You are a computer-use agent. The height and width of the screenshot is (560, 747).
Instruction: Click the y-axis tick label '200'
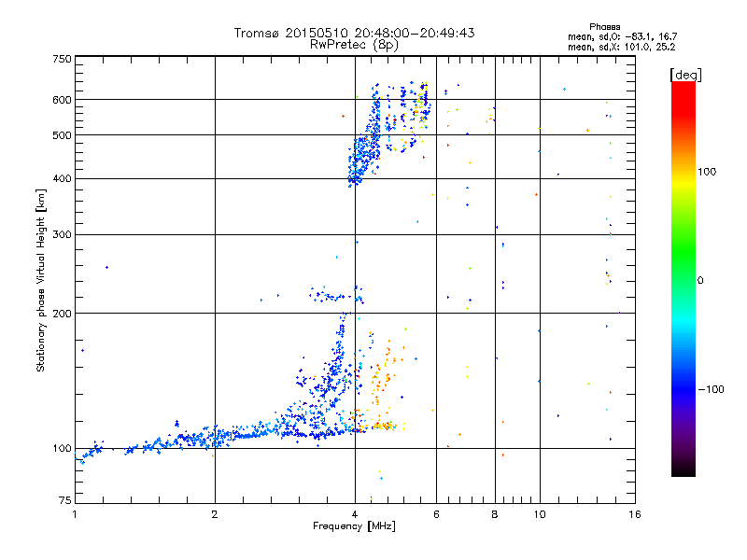pos(62,314)
